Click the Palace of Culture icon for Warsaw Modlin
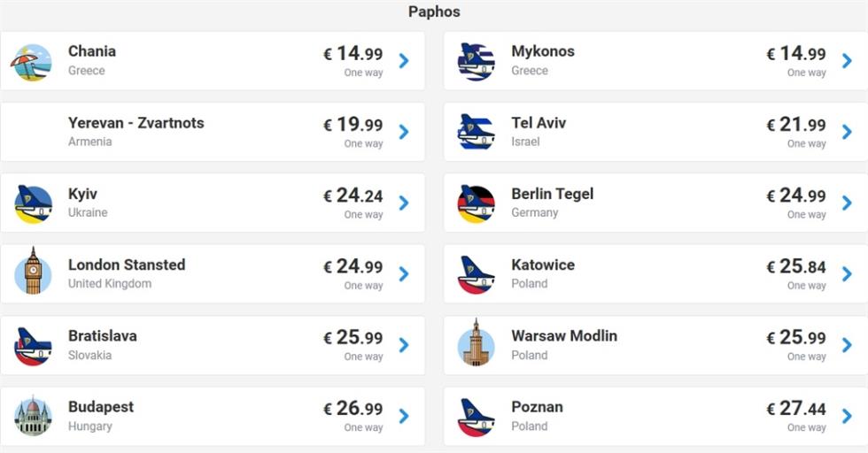The image size is (868, 453). [477, 342]
